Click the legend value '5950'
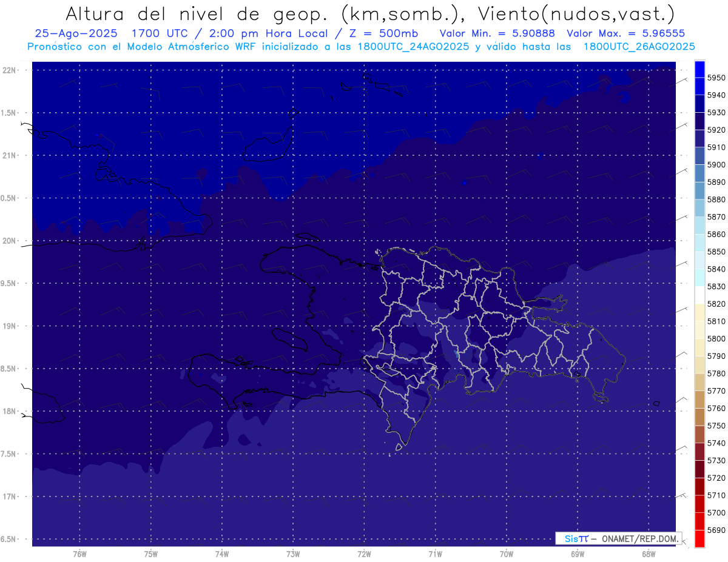The image size is (728, 562). coord(716,78)
